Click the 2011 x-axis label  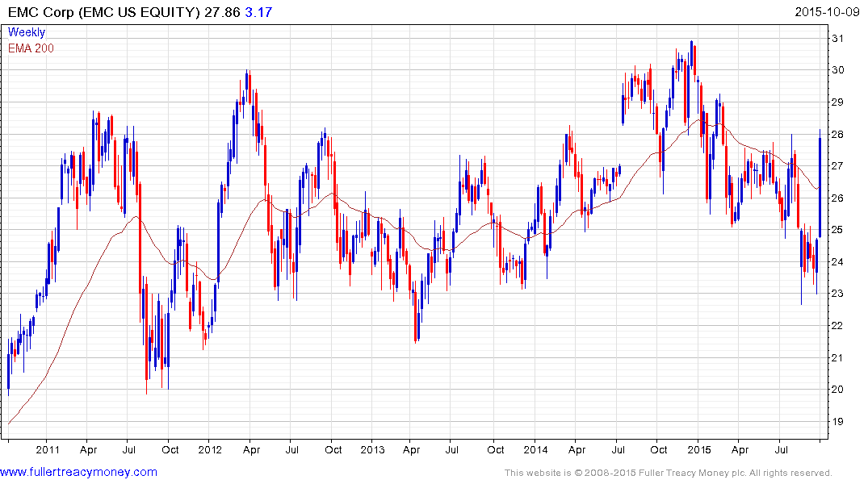(48, 449)
